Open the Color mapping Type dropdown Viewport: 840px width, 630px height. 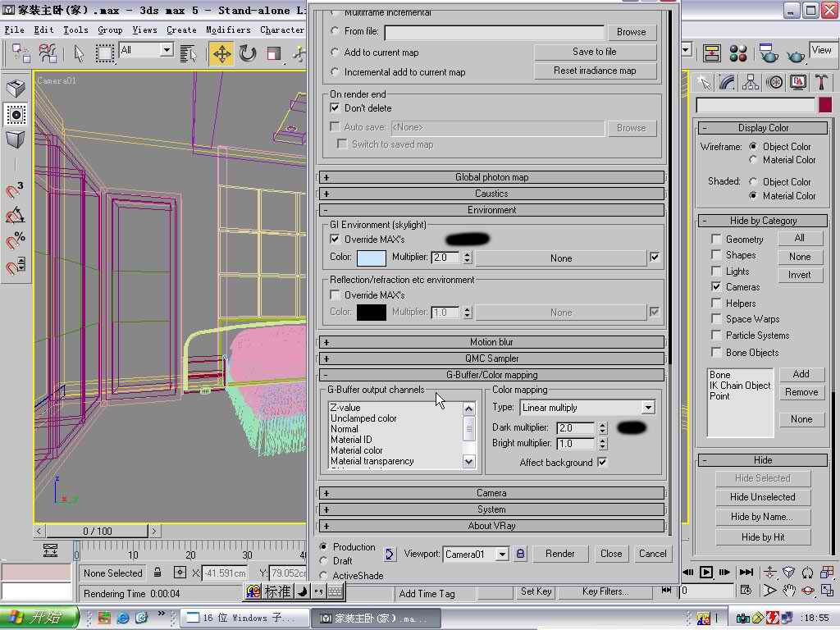coord(647,408)
